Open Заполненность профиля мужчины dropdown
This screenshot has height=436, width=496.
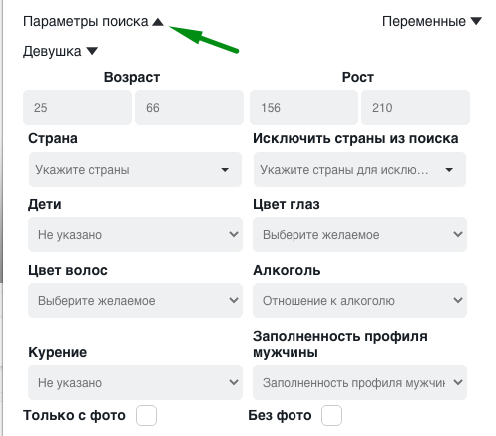click(360, 383)
